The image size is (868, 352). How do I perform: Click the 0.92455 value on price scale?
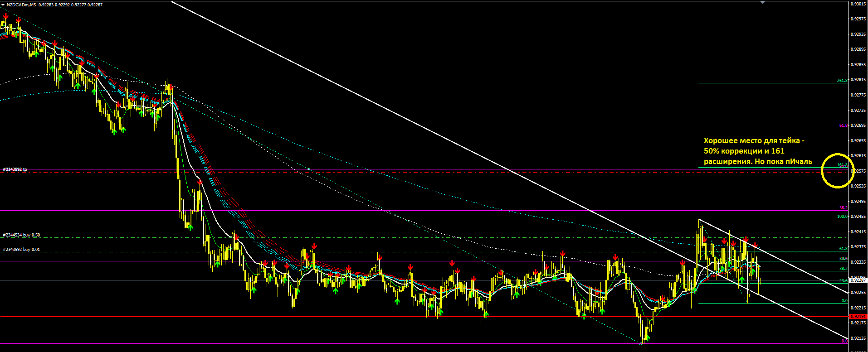pos(858,217)
